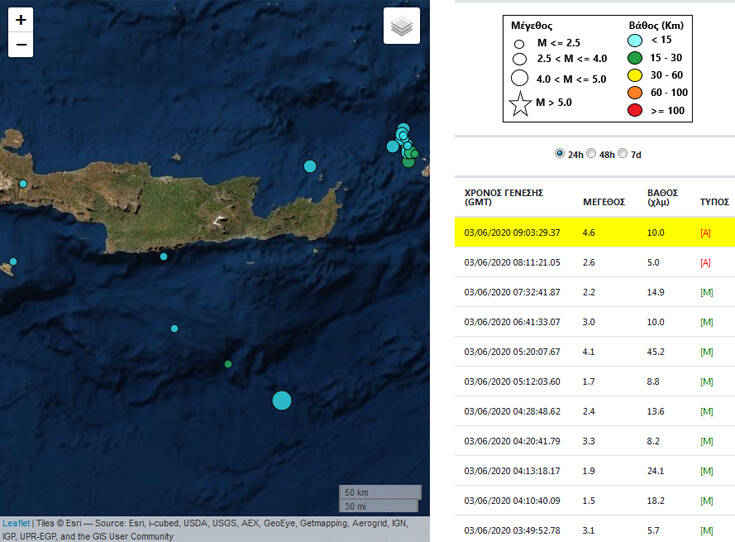735x542 pixels.
Task: Click the 'M <= 2.5' legend circle
Action: 519,45
